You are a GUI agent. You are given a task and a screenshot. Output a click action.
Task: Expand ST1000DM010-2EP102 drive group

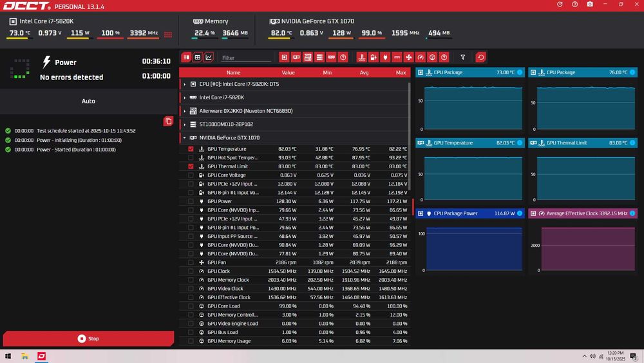pos(184,124)
